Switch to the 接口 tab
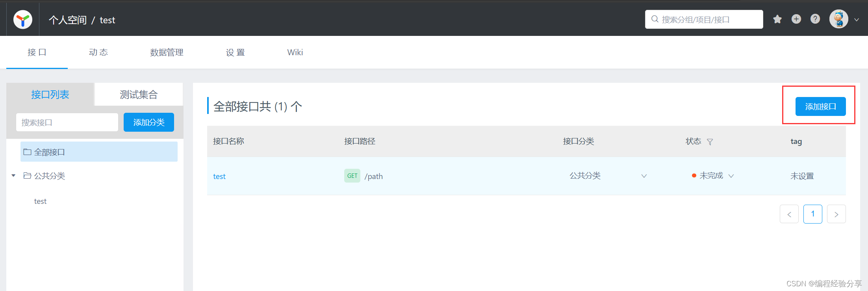 click(x=37, y=52)
